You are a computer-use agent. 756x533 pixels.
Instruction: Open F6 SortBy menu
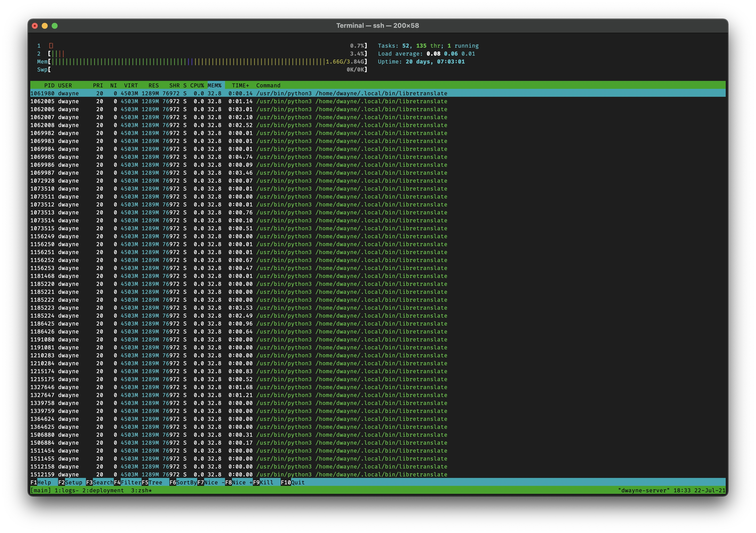[183, 482]
